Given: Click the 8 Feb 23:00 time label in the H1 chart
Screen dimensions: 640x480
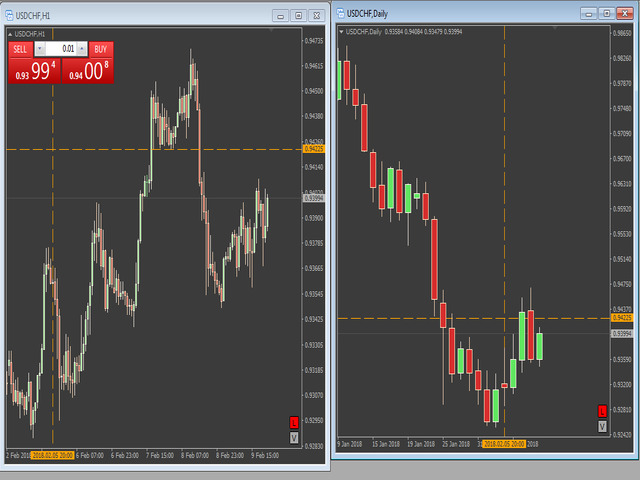Looking at the screenshot, I should tap(230, 455).
